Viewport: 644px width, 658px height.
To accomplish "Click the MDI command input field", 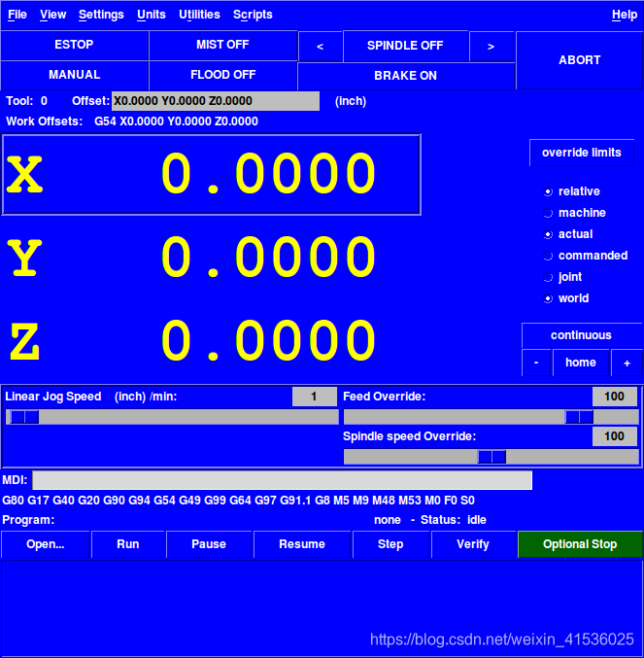I will tap(282, 480).
